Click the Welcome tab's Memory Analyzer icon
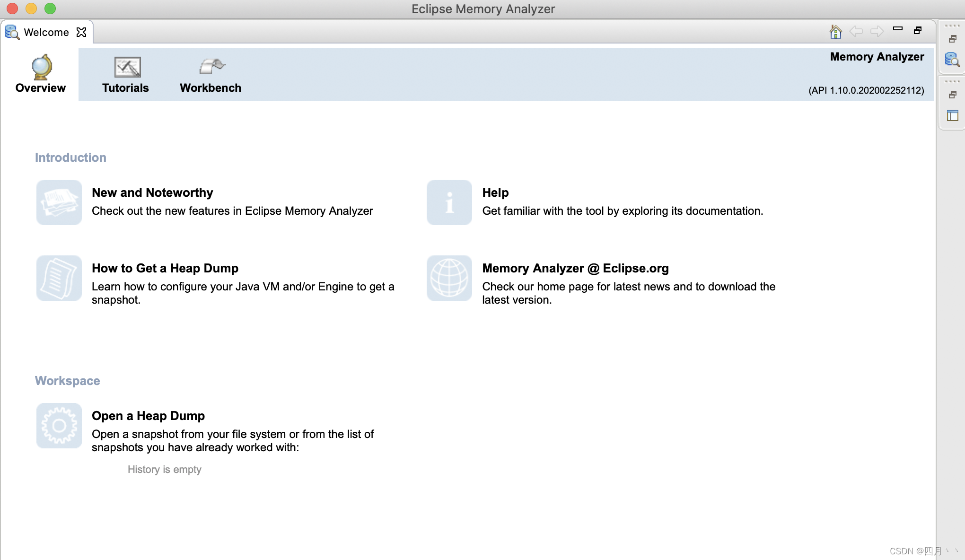965x560 pixels. point(12,32)
